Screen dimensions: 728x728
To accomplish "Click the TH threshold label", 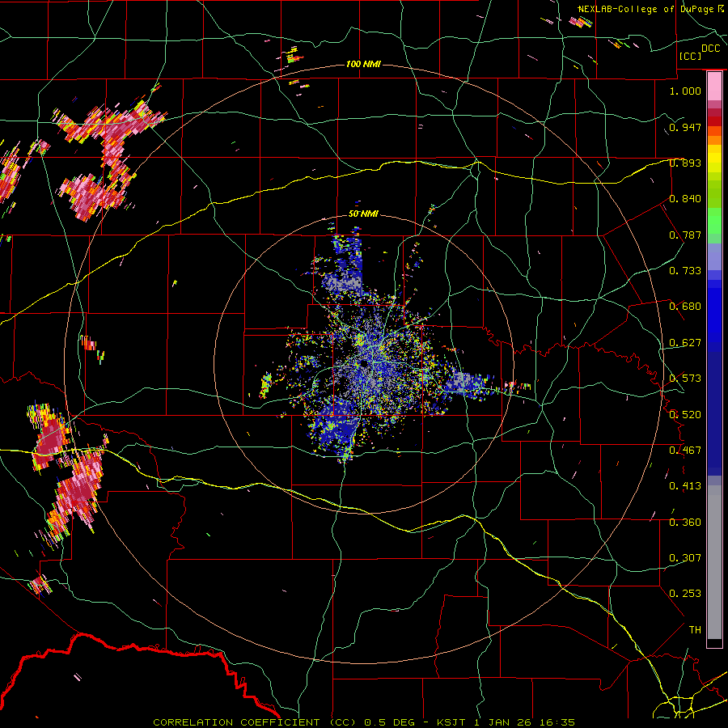I will coord(695,630).
